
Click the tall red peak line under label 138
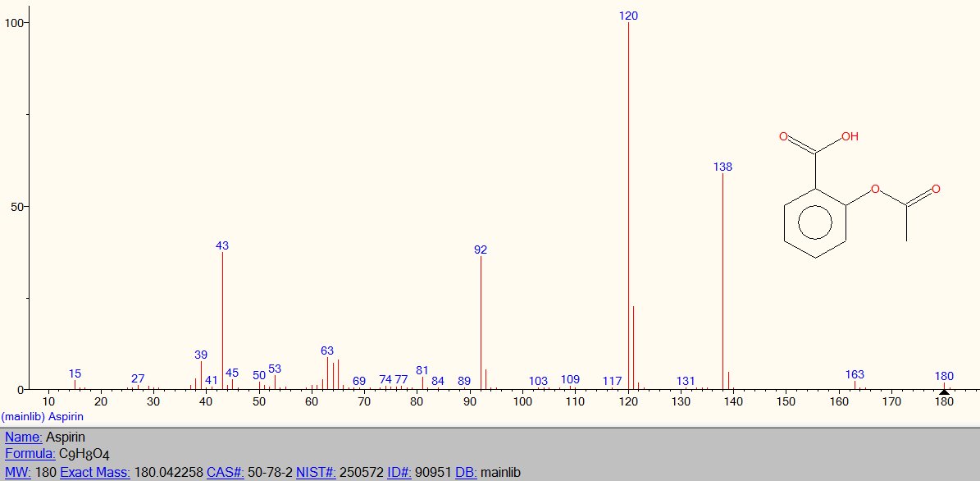click(722, 282)
